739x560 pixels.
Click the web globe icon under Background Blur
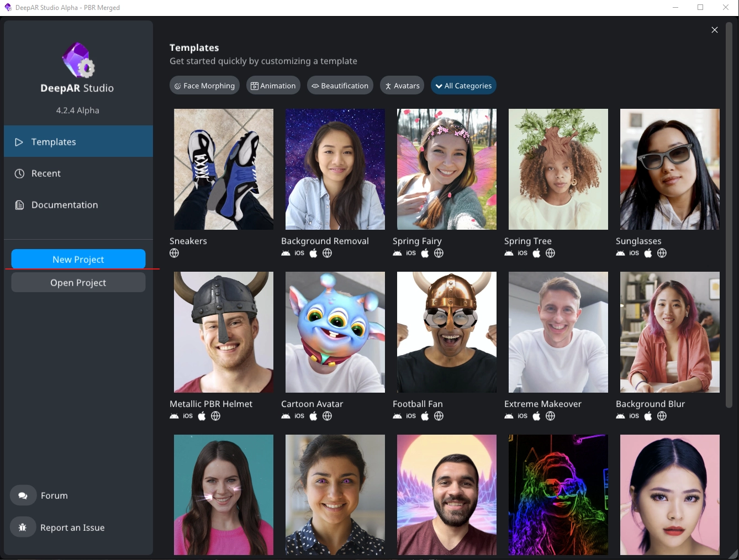(662, 416)
